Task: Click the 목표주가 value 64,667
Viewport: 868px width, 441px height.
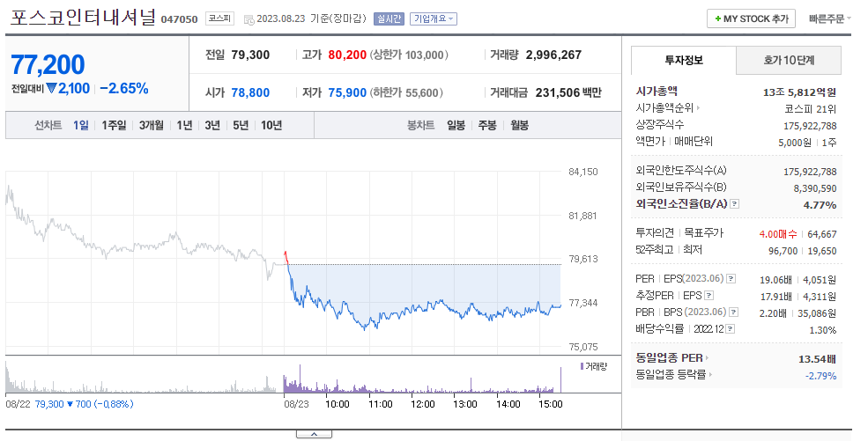Action: pyautogui.click(x=822, y=234)
